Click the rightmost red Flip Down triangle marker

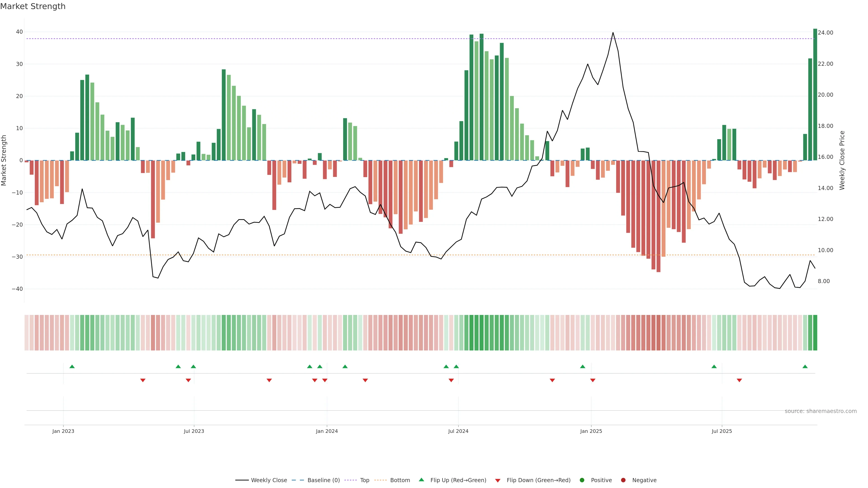(739, 380)
